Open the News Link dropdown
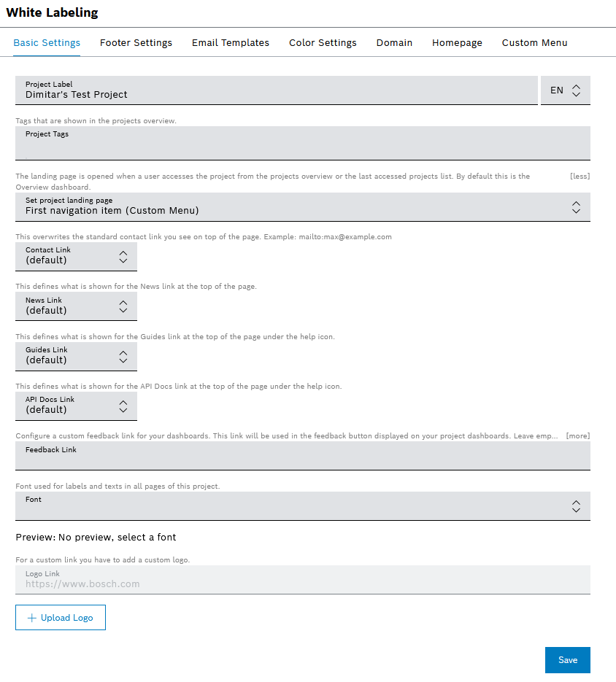Viewport: 616px width, 682px height. tap(76, 306)
